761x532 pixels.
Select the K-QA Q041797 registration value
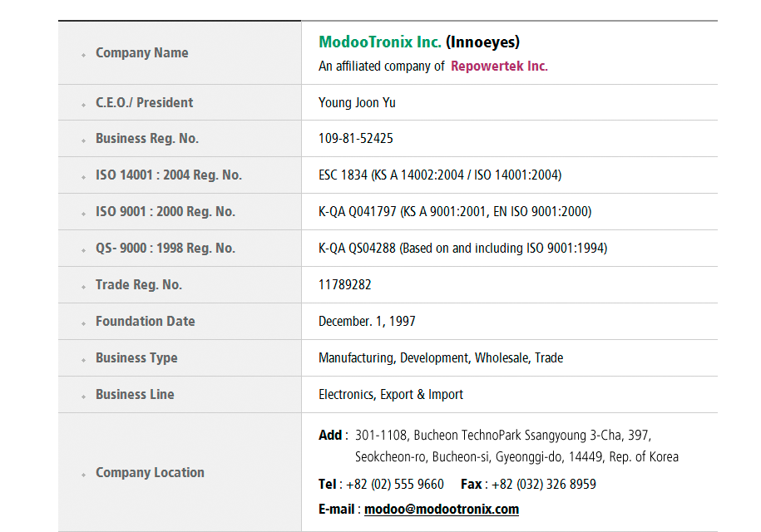tap(455, 212)
